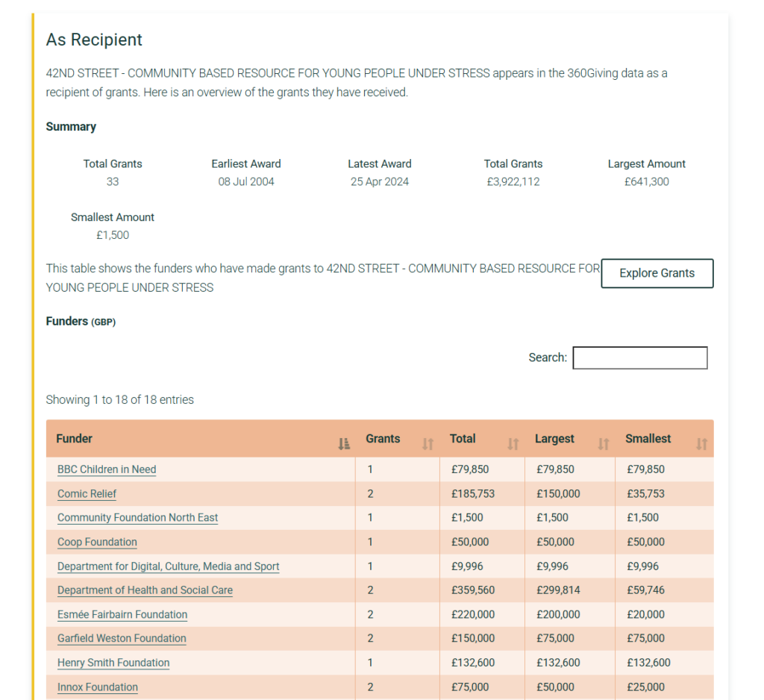Click the Total column header label
The height and width of the screenshot is (700, 764).
(463, 439)
